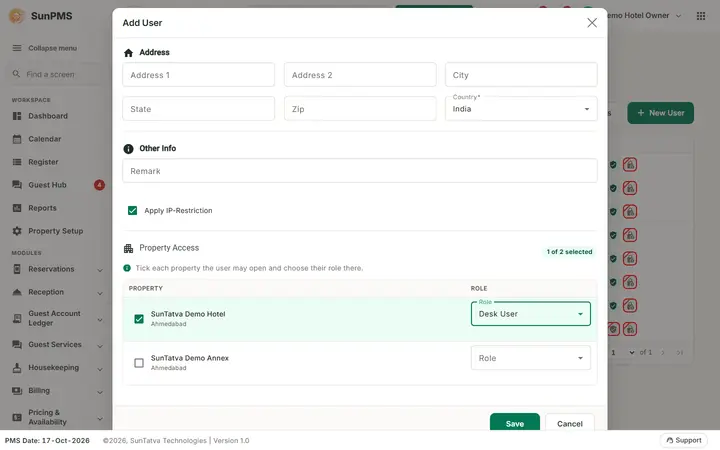The image size is (720, 450).
Task: Focus the City input field
Action: pyautogui.click(x=521, y=75)
